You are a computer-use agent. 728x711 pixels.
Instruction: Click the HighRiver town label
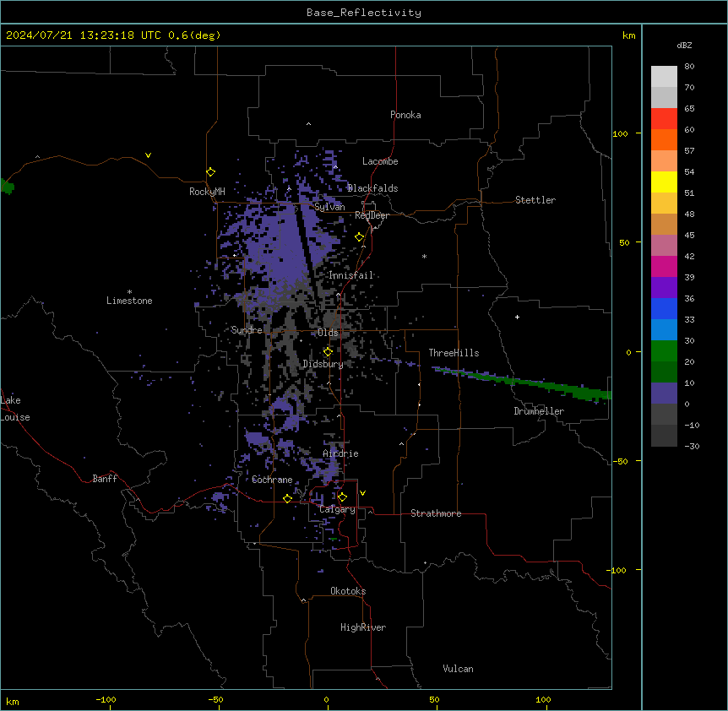point(363,627)
